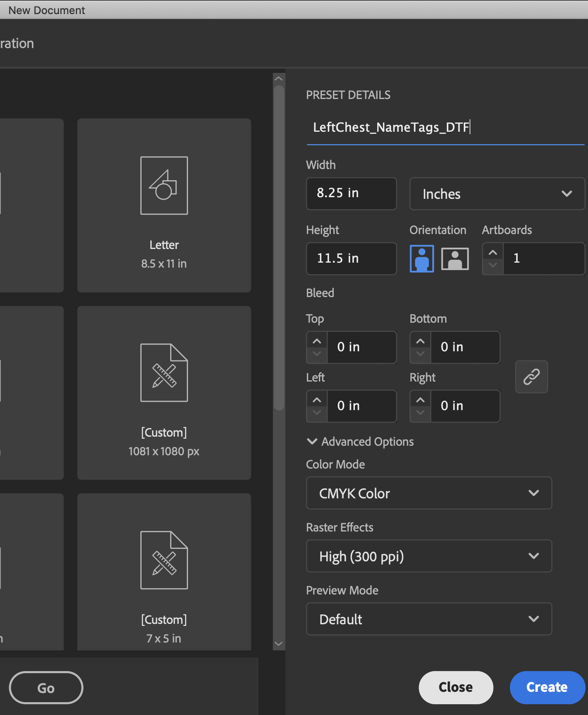Select portrait orientation icon

pyautogui.click(x=422, y=258)
